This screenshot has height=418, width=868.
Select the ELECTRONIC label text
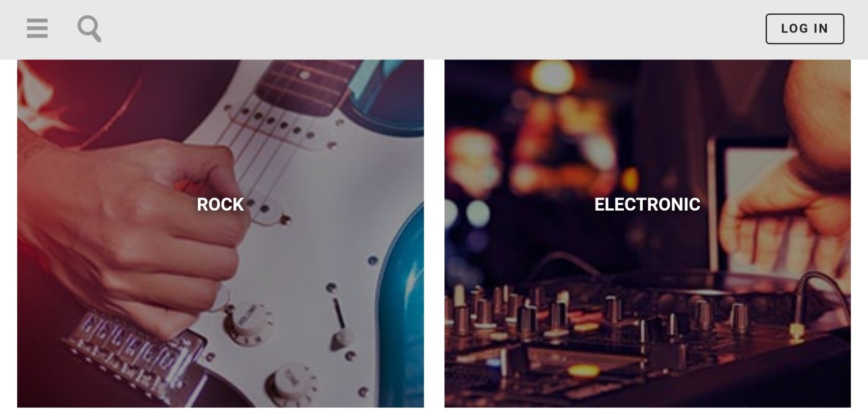647,204
